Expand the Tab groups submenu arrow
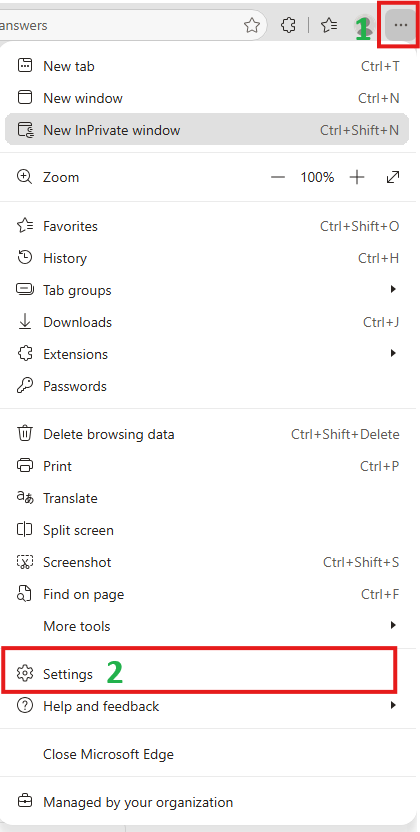Viewport: 420px width, 832px height. pos(393,290)
